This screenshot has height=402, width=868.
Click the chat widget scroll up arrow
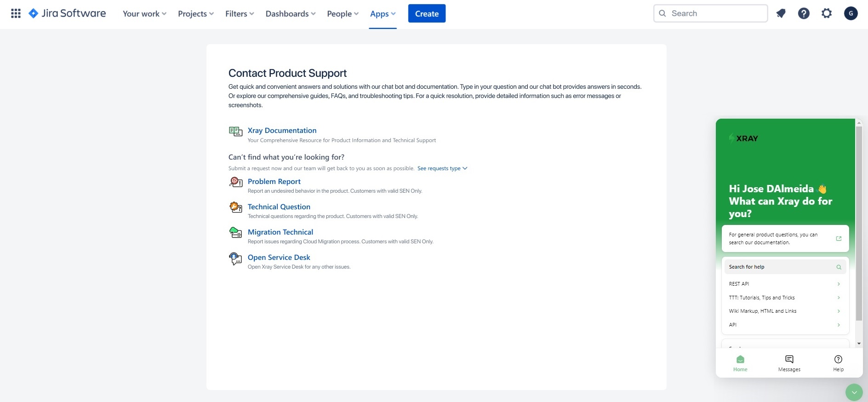(x=859, y=123)
